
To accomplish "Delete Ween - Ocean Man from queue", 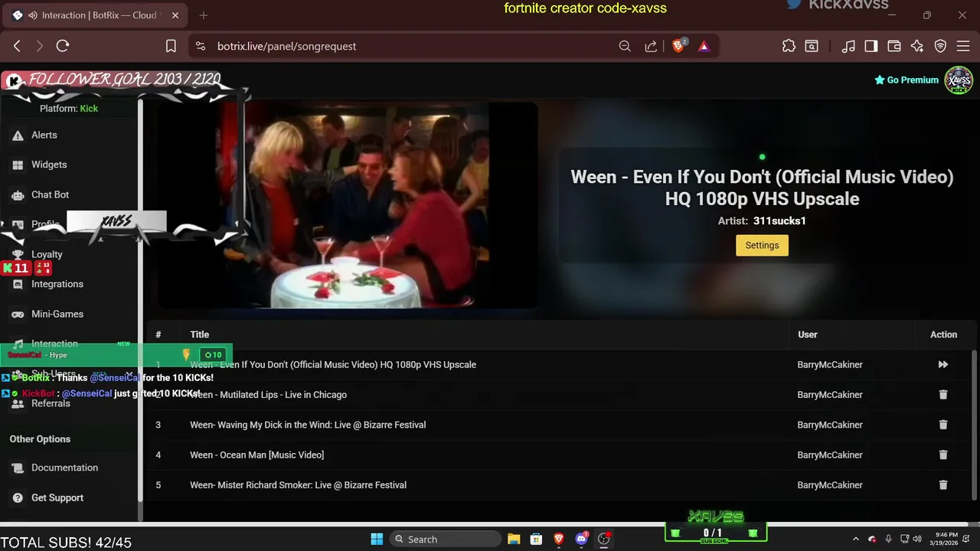I will pos(943,455).
